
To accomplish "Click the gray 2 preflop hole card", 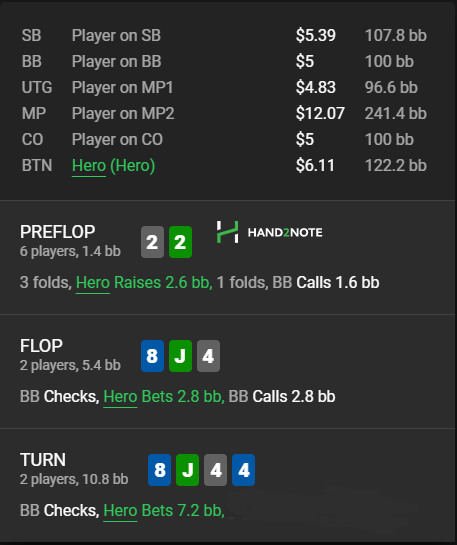I will click(152, 242).
